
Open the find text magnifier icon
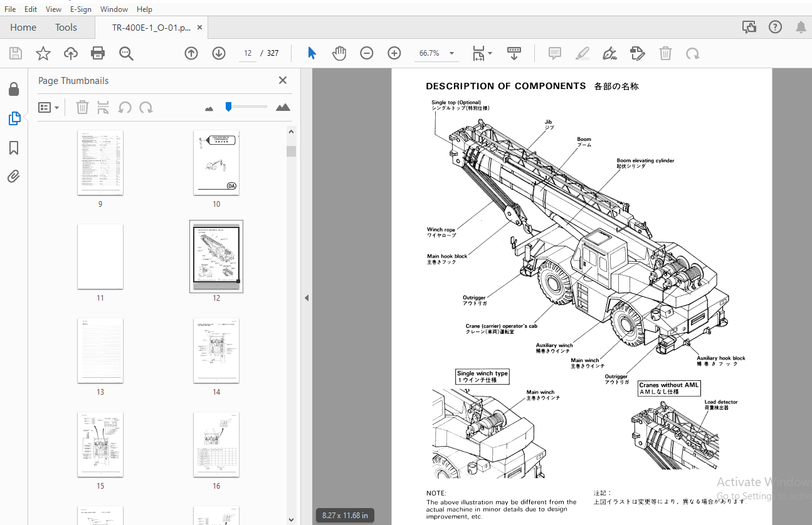pyautogui.click(x=126, y=53)
